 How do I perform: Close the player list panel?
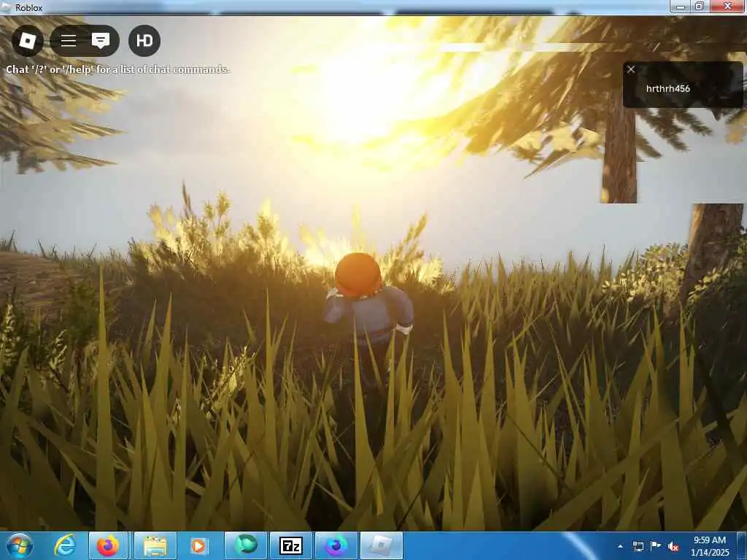point(631,69)
